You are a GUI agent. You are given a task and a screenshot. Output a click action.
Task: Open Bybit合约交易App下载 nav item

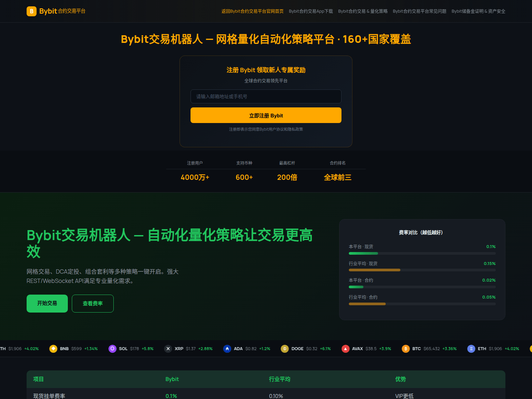point(311,11)
